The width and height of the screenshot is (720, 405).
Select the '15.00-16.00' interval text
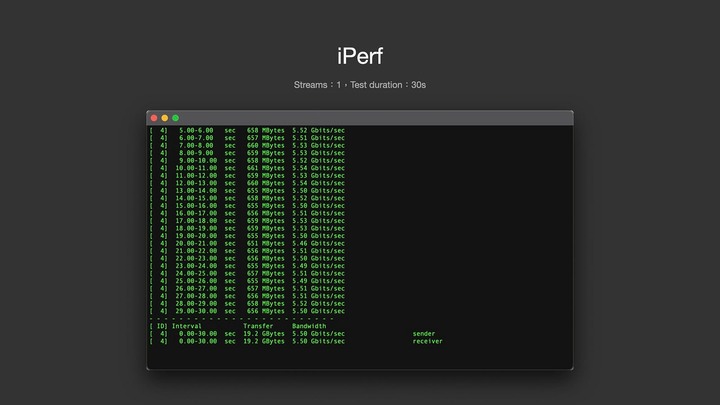pos(196,206)
